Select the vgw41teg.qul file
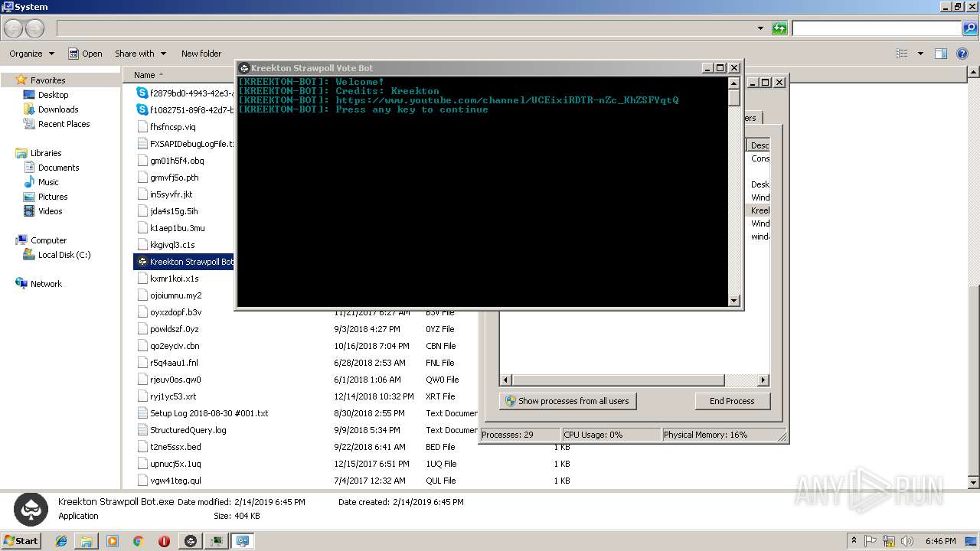The width and height of the screenshot is (980, 551). click(169, 481)
